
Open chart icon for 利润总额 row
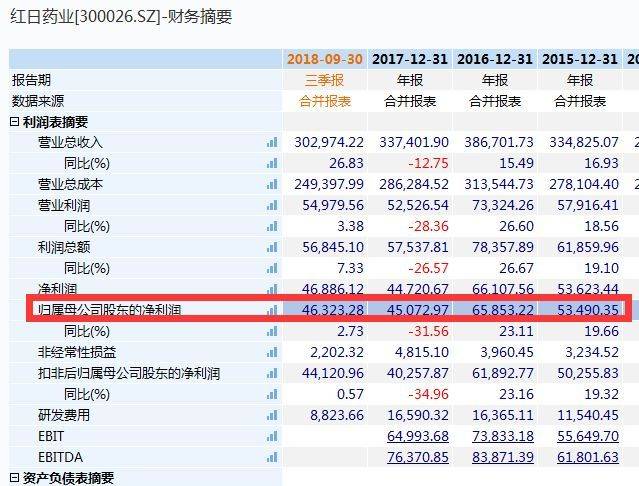point(272,247)
